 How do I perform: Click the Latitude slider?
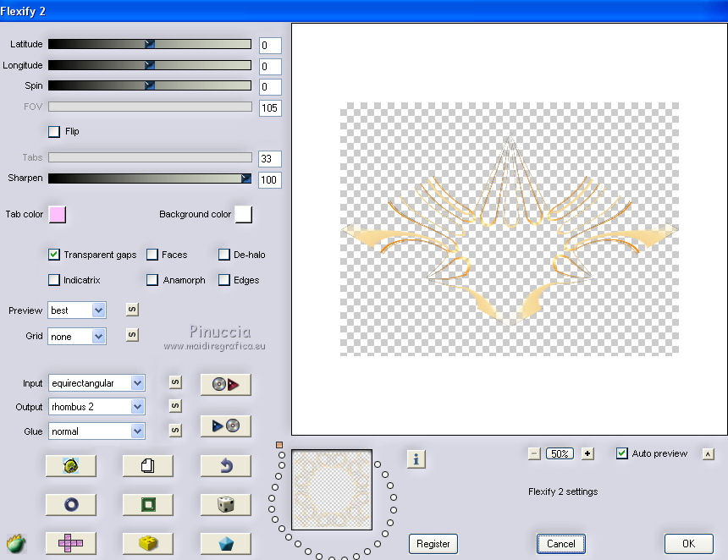[x=150, y=44]
